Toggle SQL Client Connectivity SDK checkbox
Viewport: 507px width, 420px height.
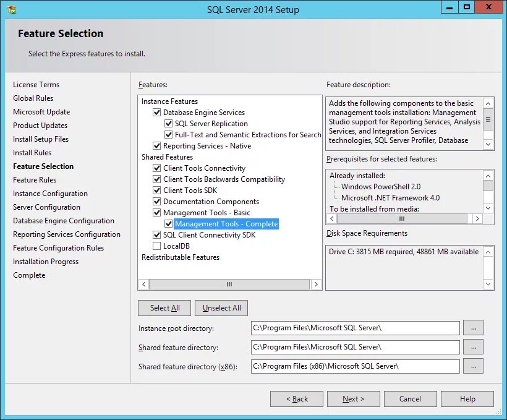click(157, 234)
